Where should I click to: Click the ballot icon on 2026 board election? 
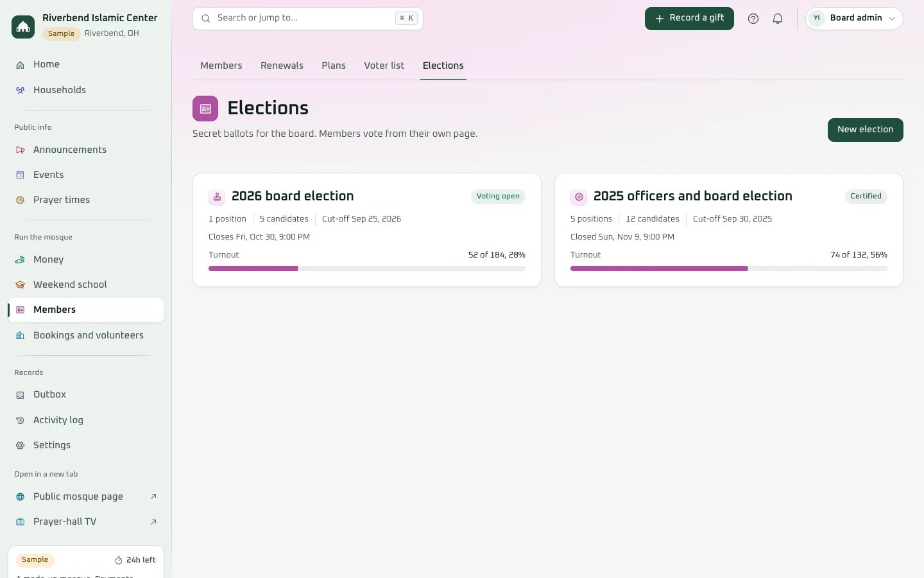217,197
